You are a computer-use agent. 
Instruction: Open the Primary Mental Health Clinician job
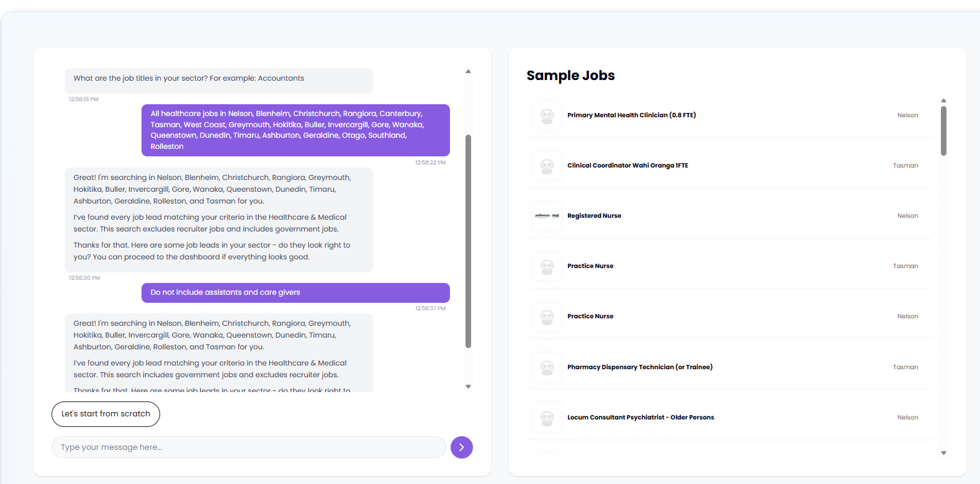631,115
